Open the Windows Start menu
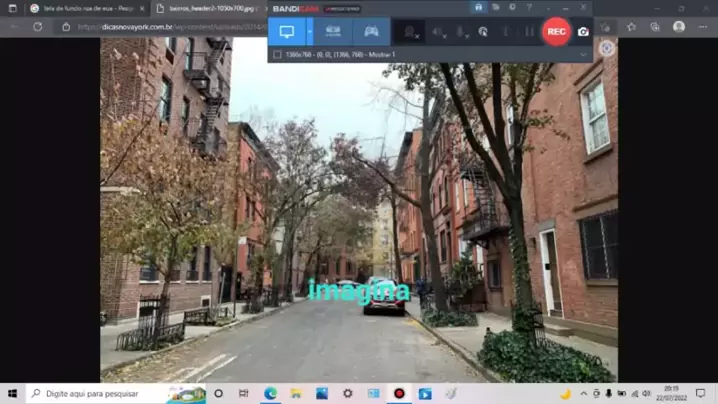Viewport: 718px width, 404px height. (x=13, y=394)
